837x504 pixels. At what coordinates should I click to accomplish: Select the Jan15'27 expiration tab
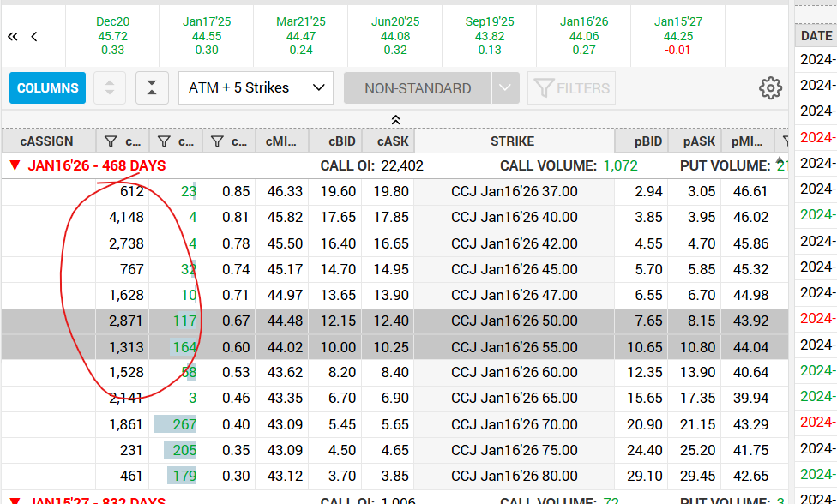click(x=678, y=36)
